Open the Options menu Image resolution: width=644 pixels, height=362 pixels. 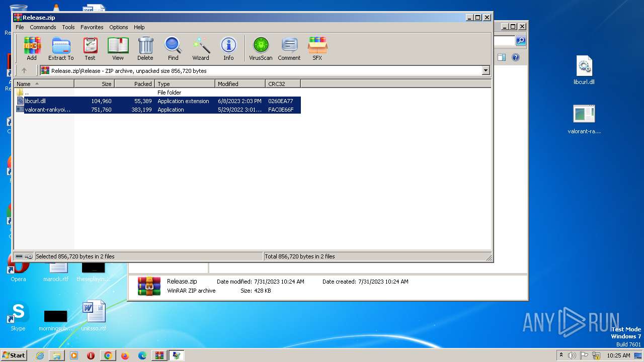[x=119, y=27]
